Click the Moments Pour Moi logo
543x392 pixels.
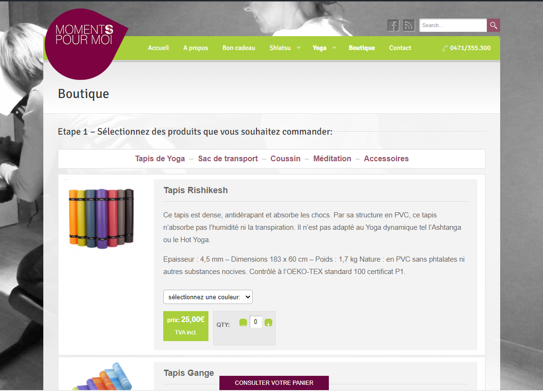coord(86,44)
